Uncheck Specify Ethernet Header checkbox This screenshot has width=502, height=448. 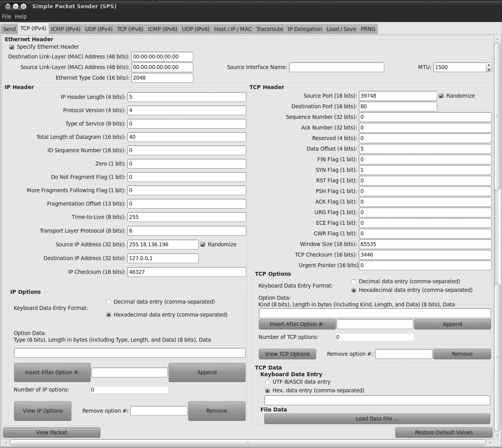12,47
